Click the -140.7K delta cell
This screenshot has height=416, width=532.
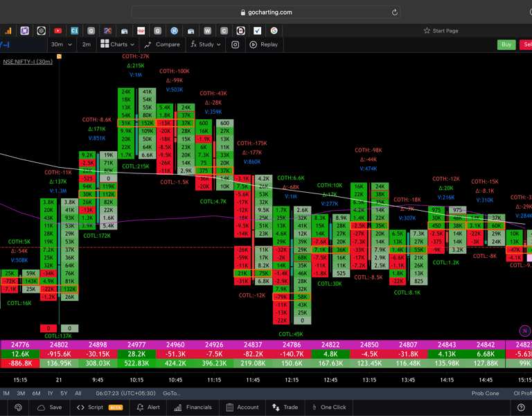pos(292,354)
